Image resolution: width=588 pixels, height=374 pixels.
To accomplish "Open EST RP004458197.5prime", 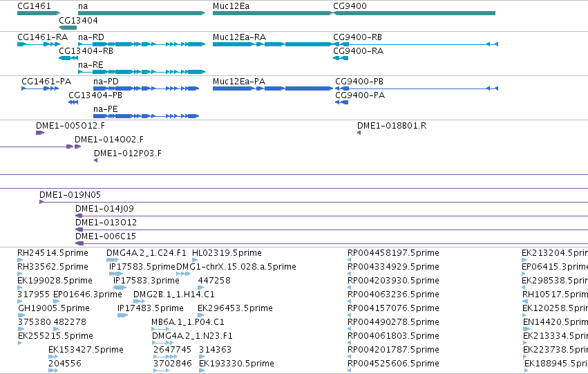I will click(393, 253).
